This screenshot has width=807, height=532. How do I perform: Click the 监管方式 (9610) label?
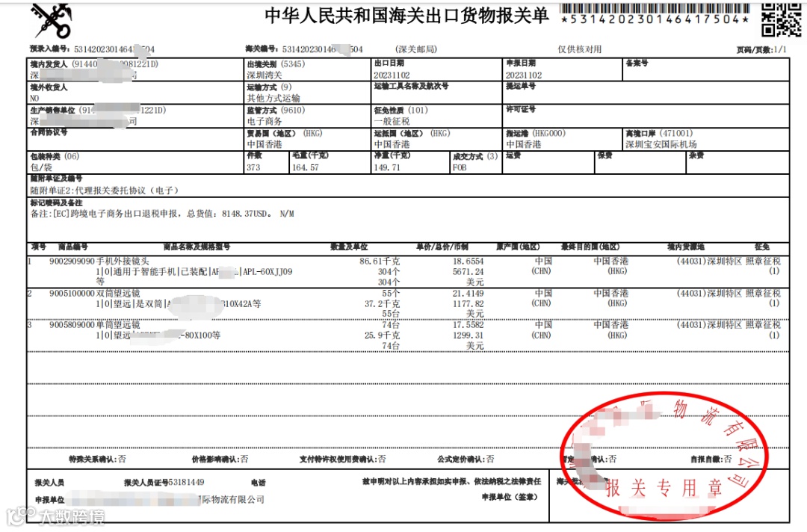[276, 110]
